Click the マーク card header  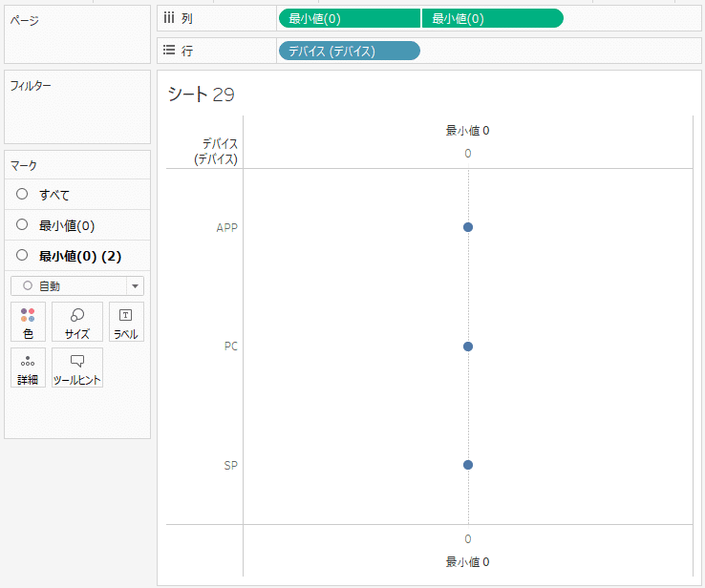(x=24, y=165)
